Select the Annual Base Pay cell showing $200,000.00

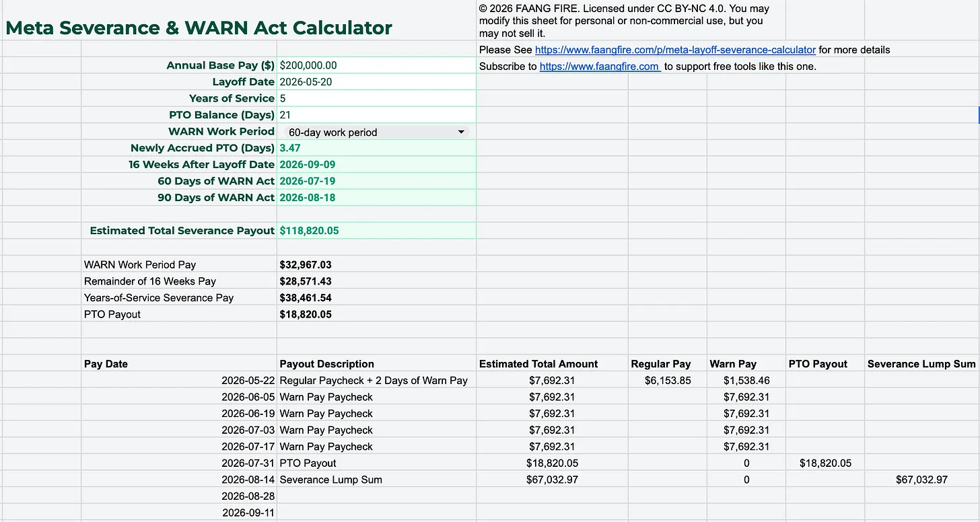click(376, 65)
